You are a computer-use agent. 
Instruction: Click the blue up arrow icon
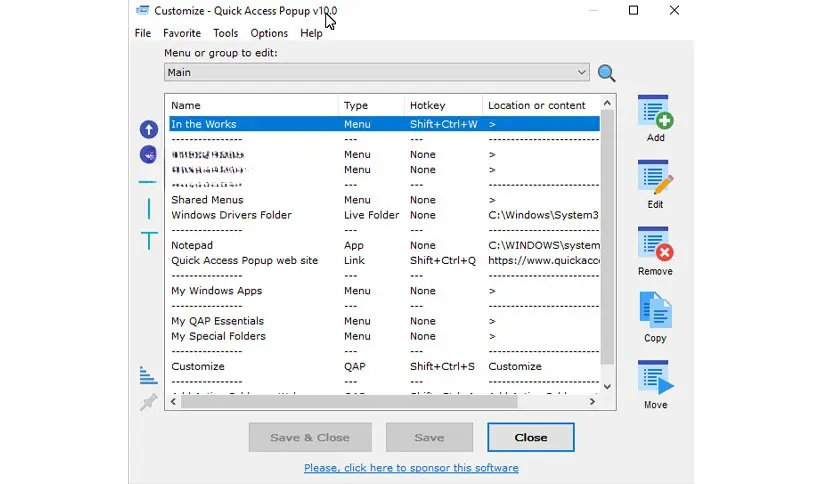pyautogui.click(x=149, y=129)
